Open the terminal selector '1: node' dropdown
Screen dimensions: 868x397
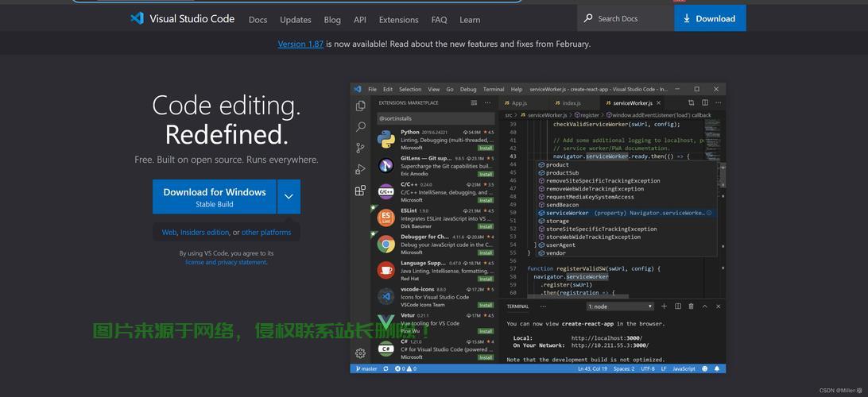(621, 306)
